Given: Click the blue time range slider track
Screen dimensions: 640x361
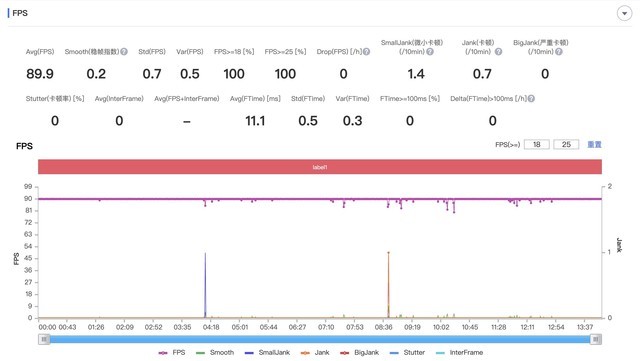Looking at the screenshot, I should 320,339.
